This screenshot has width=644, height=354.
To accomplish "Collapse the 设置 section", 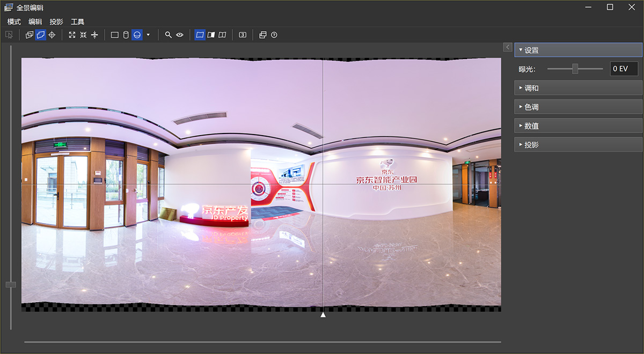I will pyautogui.click(x=578, y=50).
